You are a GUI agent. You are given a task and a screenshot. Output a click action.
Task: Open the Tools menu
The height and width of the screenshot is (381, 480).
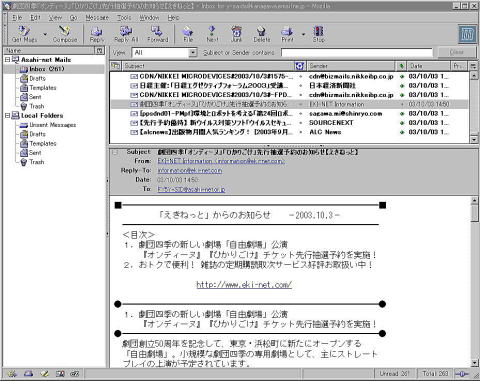(124, 18)
